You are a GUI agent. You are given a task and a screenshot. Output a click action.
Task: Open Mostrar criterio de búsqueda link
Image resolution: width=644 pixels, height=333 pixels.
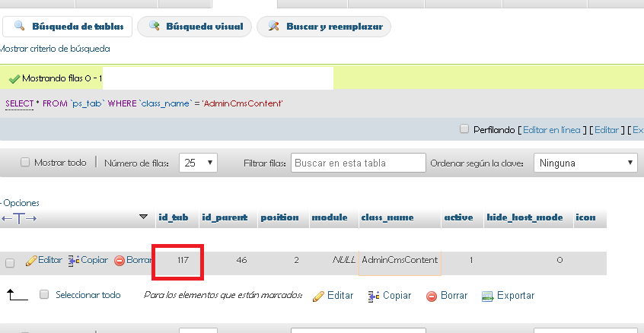click(55, 49)
